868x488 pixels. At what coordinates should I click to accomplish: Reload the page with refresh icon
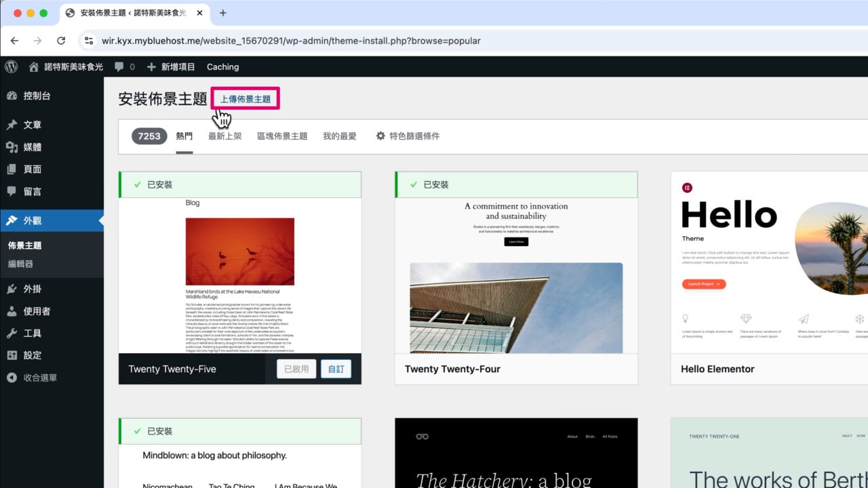pos(60,41)
